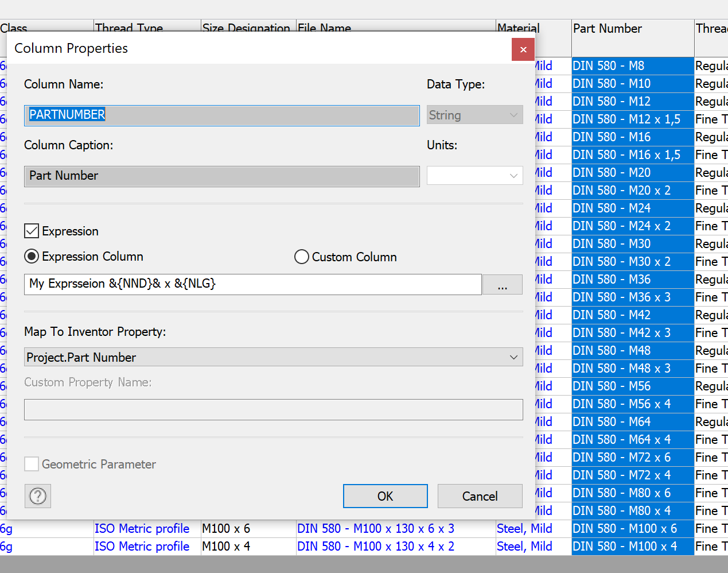Select the Custom Column radio button

pos(302,257)
